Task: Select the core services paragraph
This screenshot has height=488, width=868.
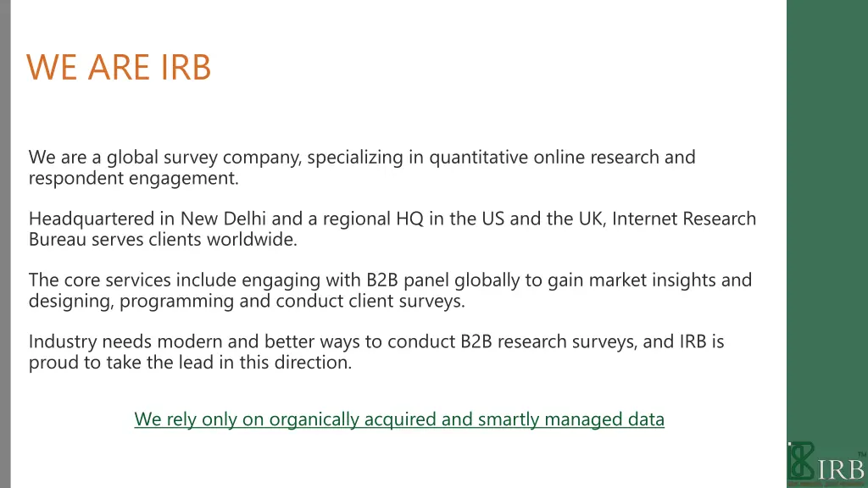Action: click(x=390, y=291)
